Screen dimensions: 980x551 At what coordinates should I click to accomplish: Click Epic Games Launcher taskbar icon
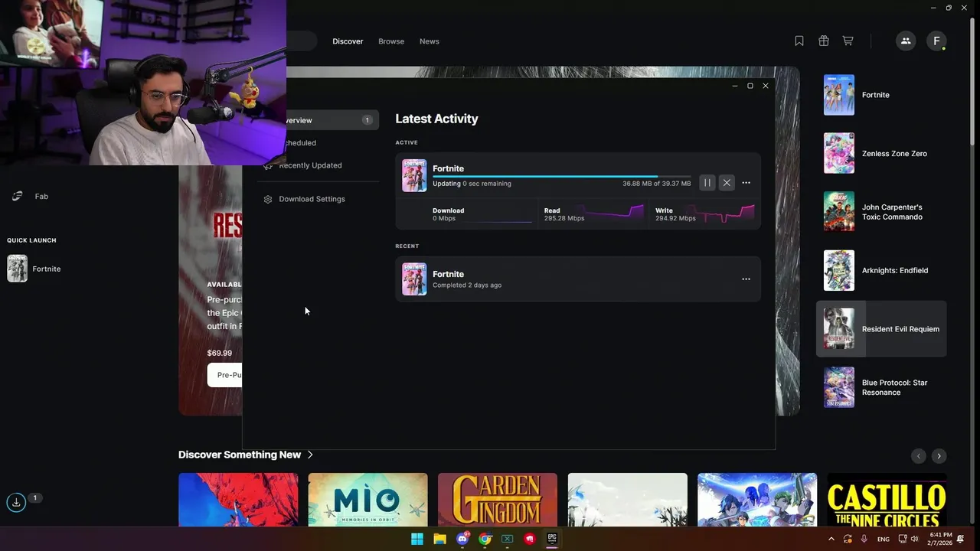coord(551,539)
